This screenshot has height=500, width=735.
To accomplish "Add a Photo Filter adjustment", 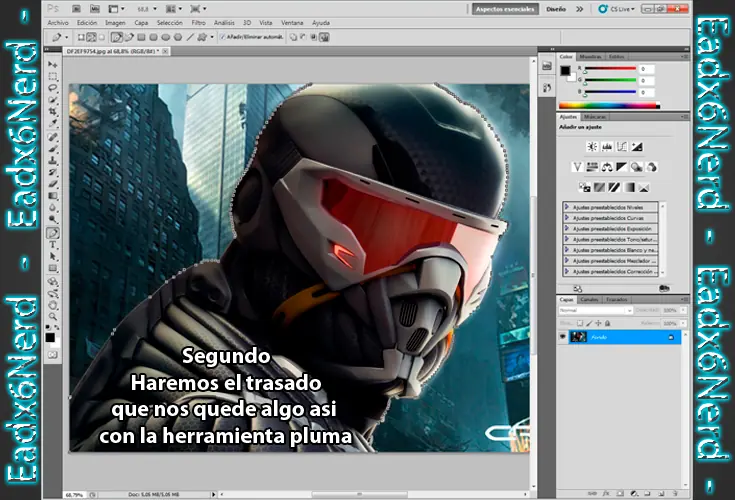I will coord(637,167).
